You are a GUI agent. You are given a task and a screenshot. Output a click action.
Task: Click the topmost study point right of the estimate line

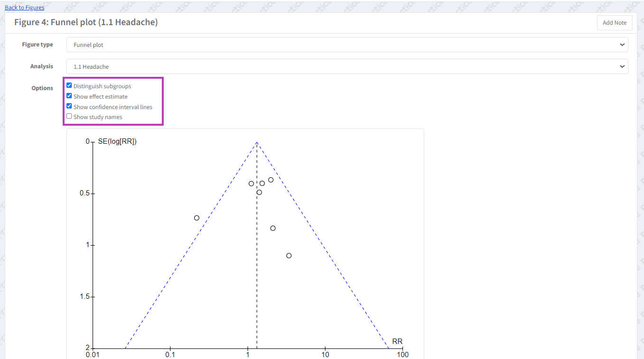(271, 180)
